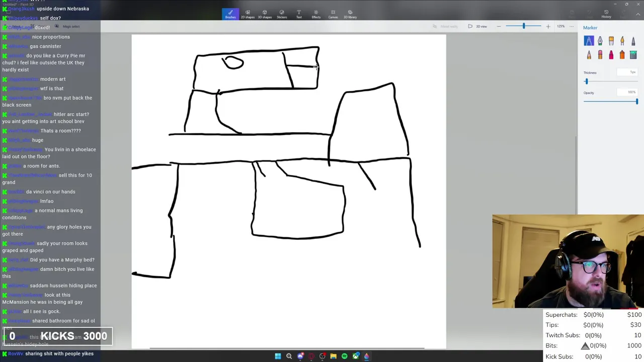Select the Oil brush
This screenshot has height=362, width=644.
(x=611, y=41)
